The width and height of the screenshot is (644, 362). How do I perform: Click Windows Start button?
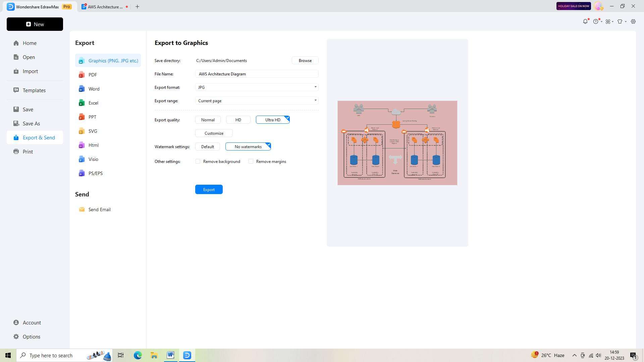[8, 355]
